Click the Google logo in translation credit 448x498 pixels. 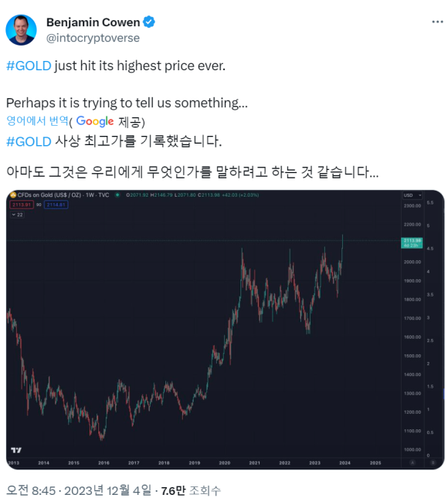click(95, 121)
